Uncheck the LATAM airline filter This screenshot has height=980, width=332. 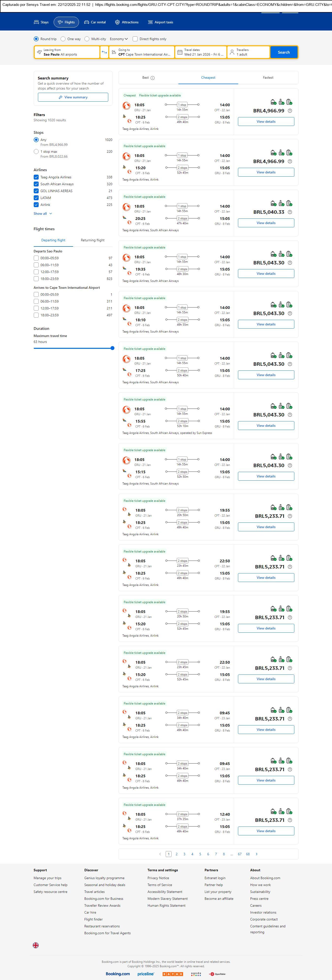(x=36, y=198)
